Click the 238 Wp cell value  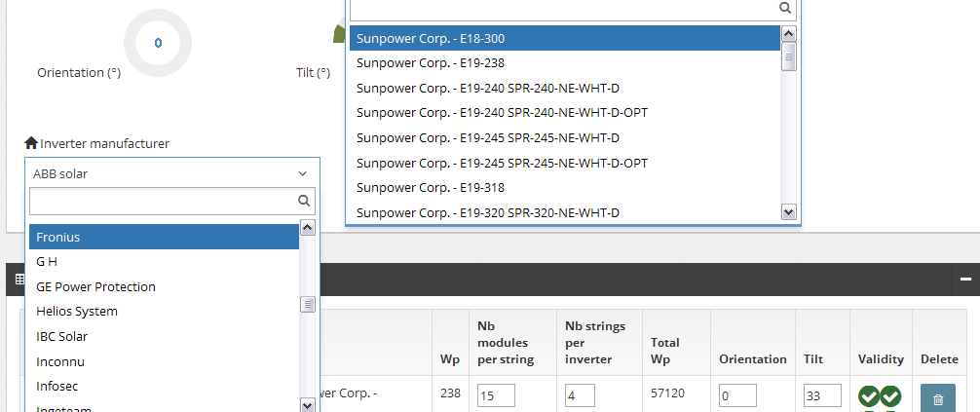coord(450,393)
